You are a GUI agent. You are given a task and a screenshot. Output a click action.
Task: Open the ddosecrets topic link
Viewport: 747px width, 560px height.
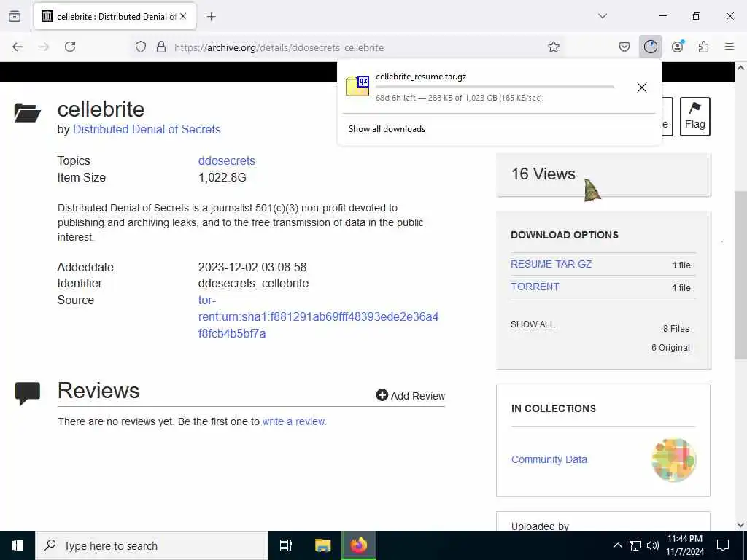[227, 161]
